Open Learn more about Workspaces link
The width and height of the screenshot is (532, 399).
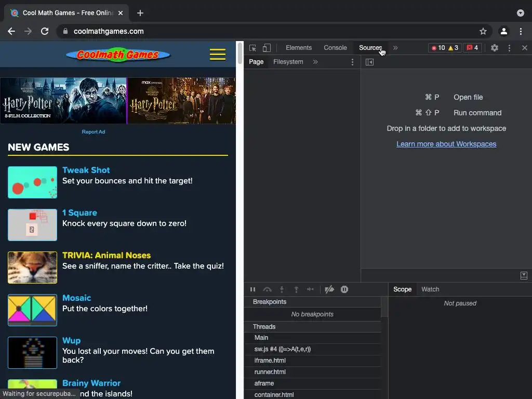(x=446, y=144)
